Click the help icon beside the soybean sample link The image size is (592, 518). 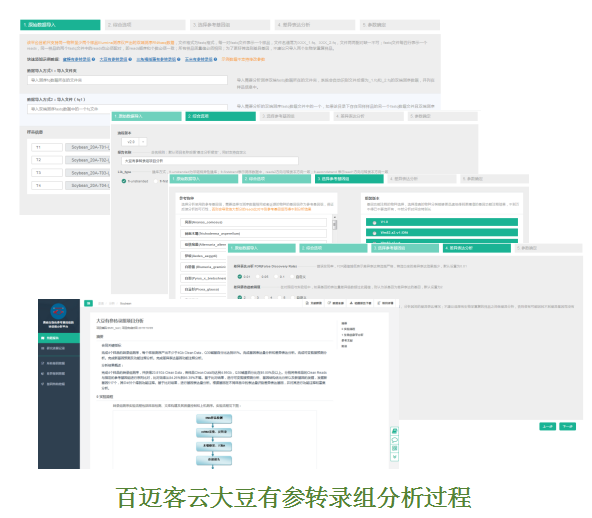(x=130, y=59)
